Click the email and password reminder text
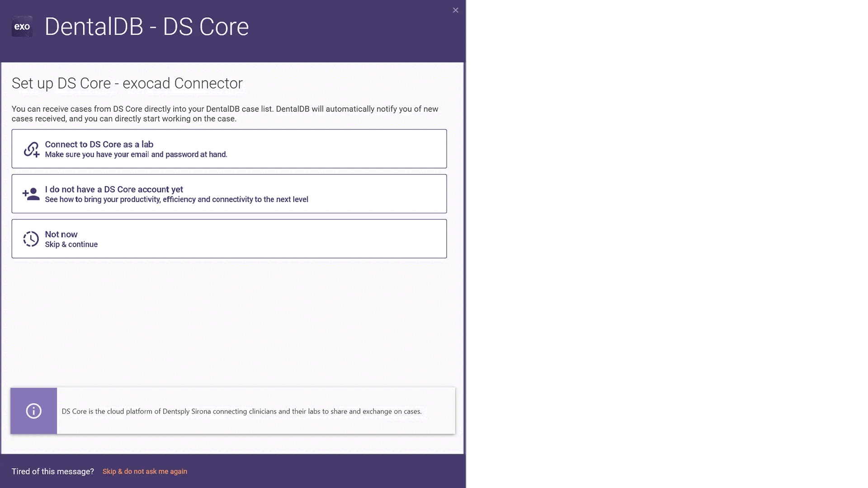The width and height of the screenshot is (868, 488). (136, 155)
